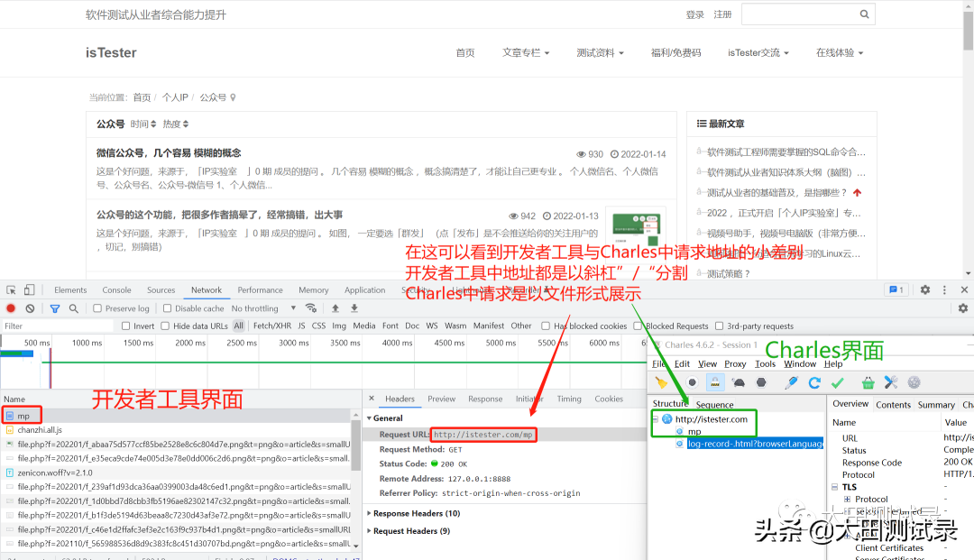Clear the network log in DevTools
The image size is (974, 560).
[30, 308]
